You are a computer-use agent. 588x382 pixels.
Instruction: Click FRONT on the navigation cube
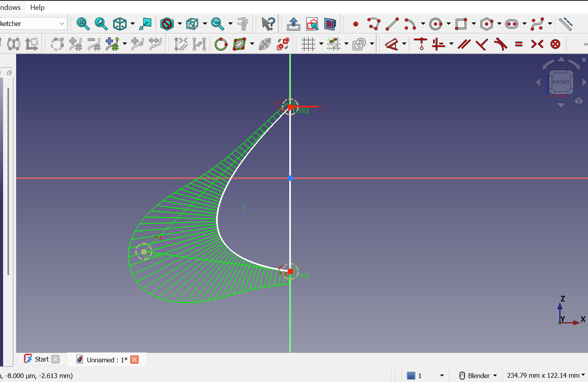point(561,82)
